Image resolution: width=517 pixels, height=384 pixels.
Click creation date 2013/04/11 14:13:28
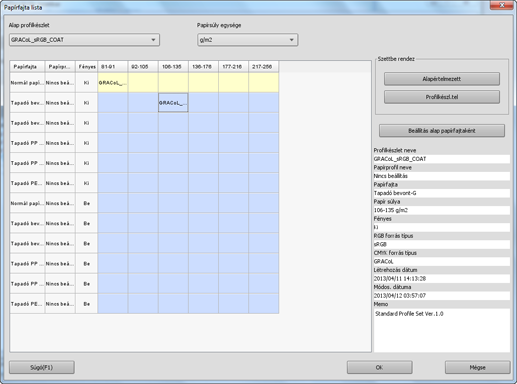pyautogui.click(x=442, y=278)
